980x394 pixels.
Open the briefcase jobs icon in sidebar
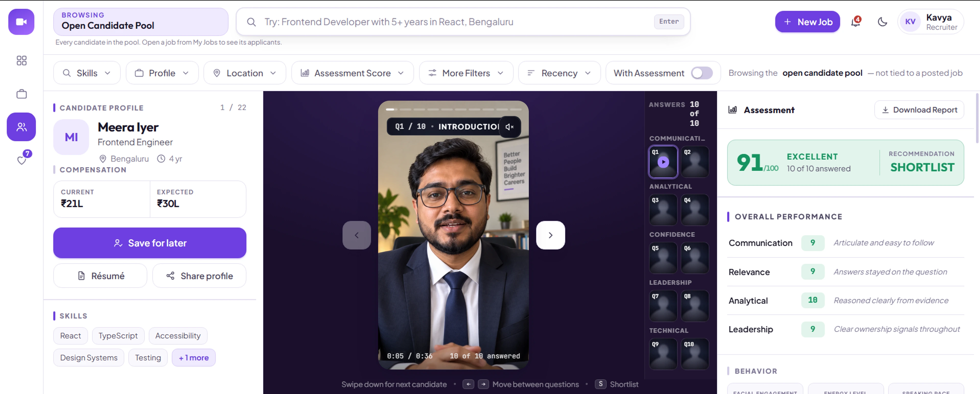[22, 94]
